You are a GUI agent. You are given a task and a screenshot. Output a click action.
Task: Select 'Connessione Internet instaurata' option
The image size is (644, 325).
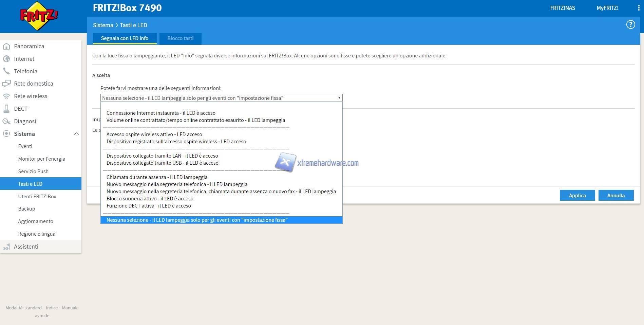pyautogui.click(x=161, y=113)
